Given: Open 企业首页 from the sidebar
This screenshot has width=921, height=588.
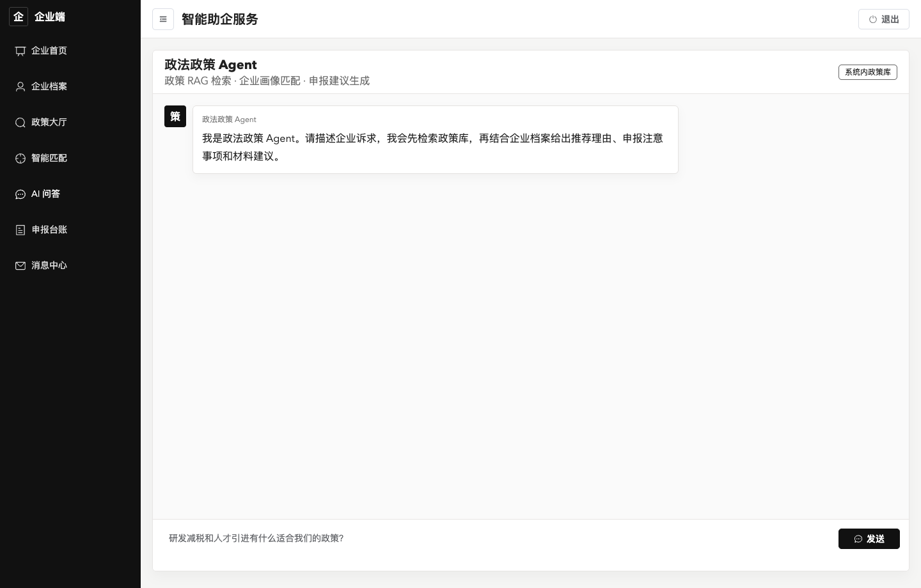Looking at the screenshot, I should click(x=70, y=50).
